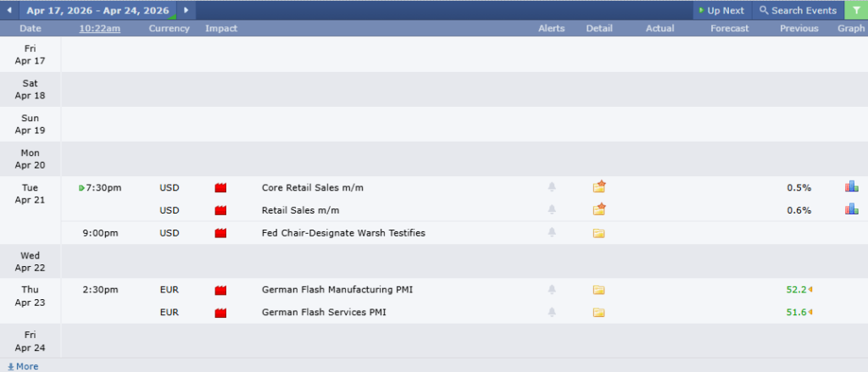The image size is (868, 372).
Task: Click the 10:22am time zone link
Action: (x=100, y=29)
